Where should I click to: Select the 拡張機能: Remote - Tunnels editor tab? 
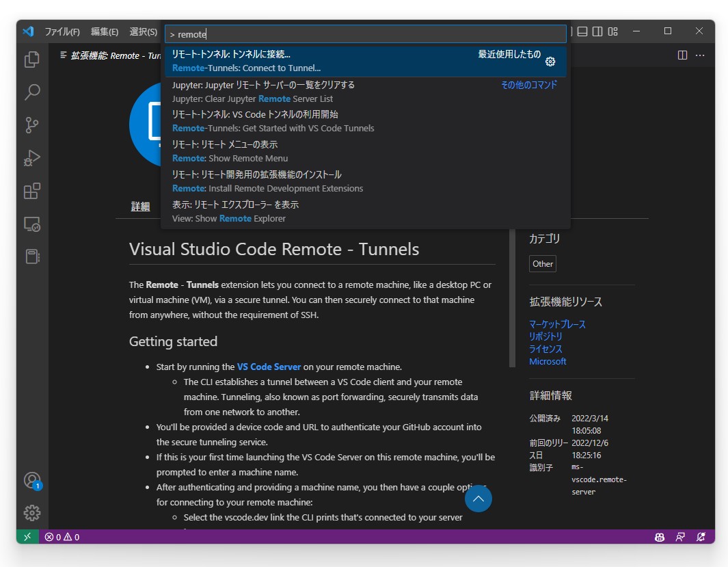109,55
